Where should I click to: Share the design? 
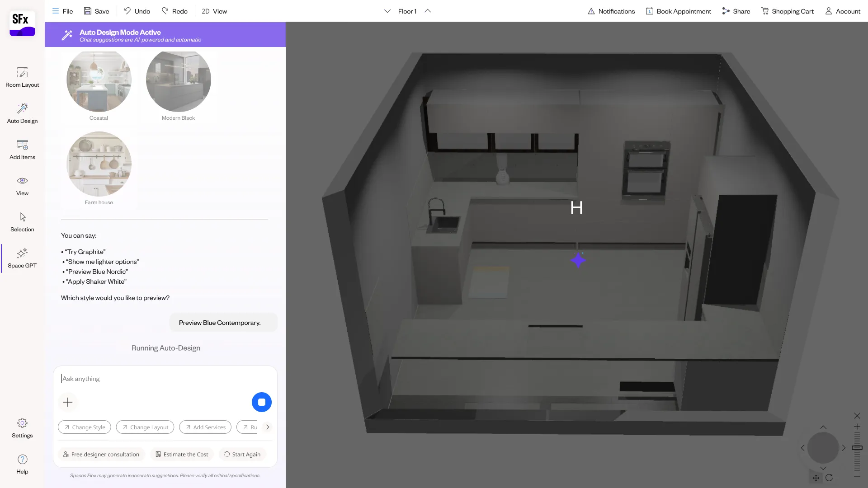tap(736, 11)
